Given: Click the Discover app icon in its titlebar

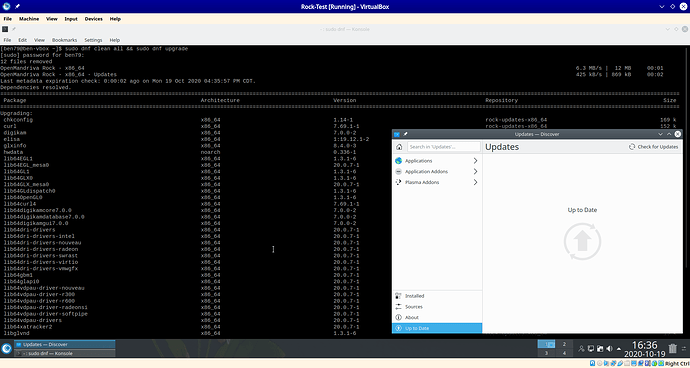Looking at the screenshot, I should [x=396, y=134].
